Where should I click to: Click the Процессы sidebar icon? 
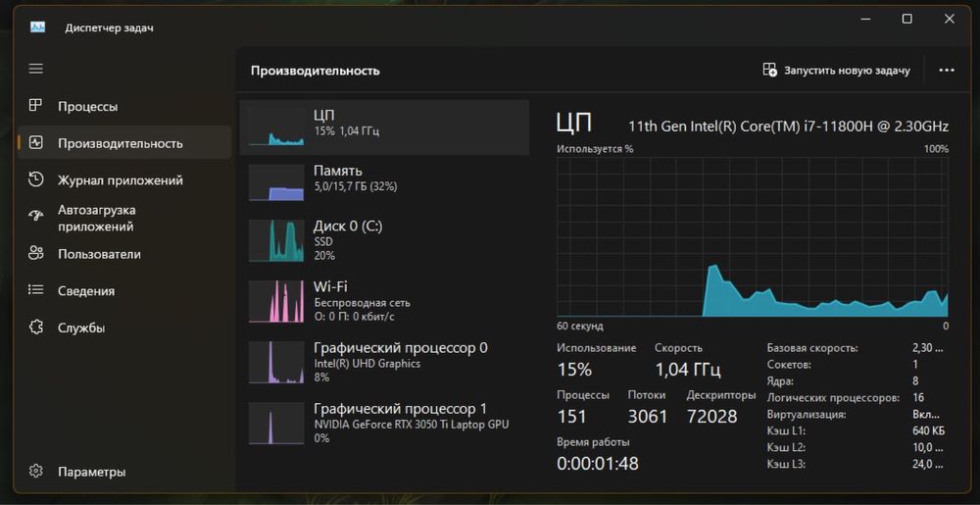point(35,106)
